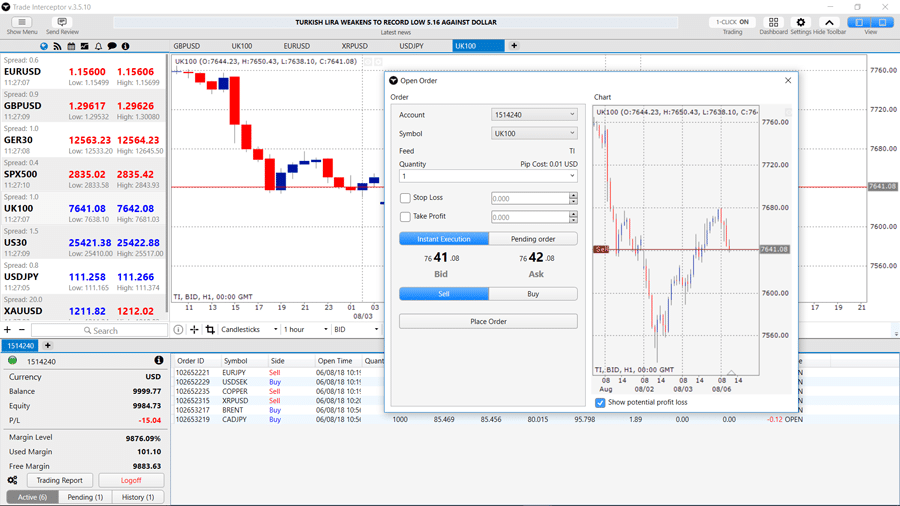Viewport: 900px width, 506px height.
Task: Open Account dropdown showing 1514240
Action: (534, 115)
